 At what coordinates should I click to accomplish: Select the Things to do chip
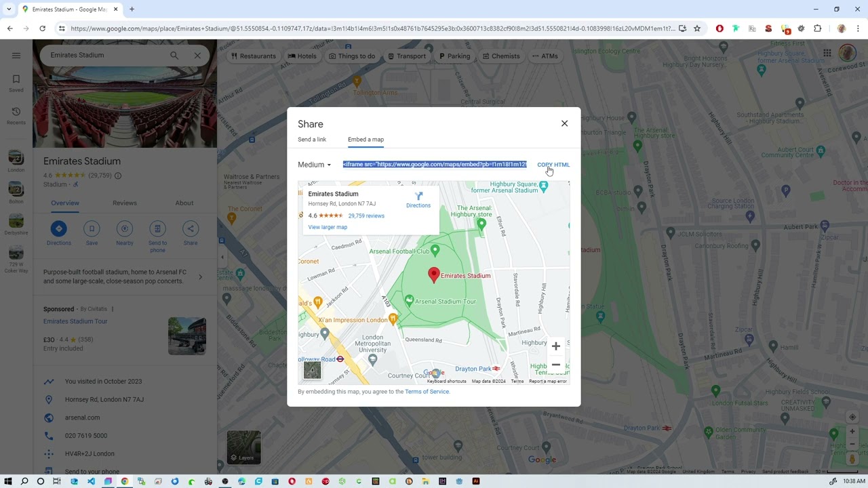click(x=351, y=56)
